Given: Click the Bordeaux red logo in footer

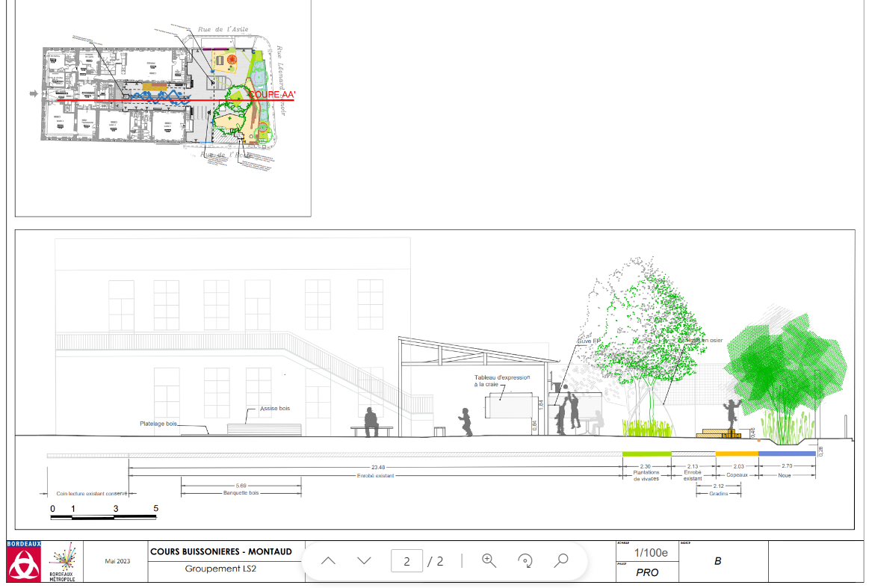Looking at the screenshot, I should pos(24,562).
